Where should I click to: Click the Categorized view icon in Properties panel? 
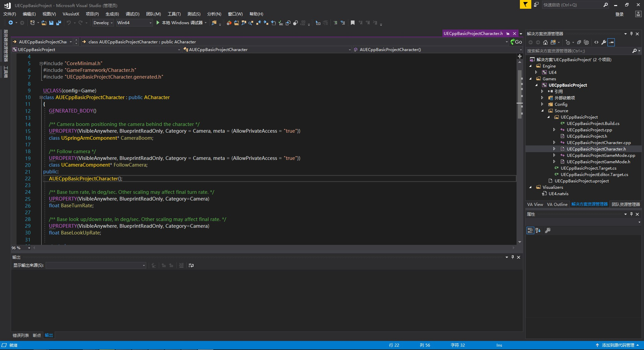[530, 230]
